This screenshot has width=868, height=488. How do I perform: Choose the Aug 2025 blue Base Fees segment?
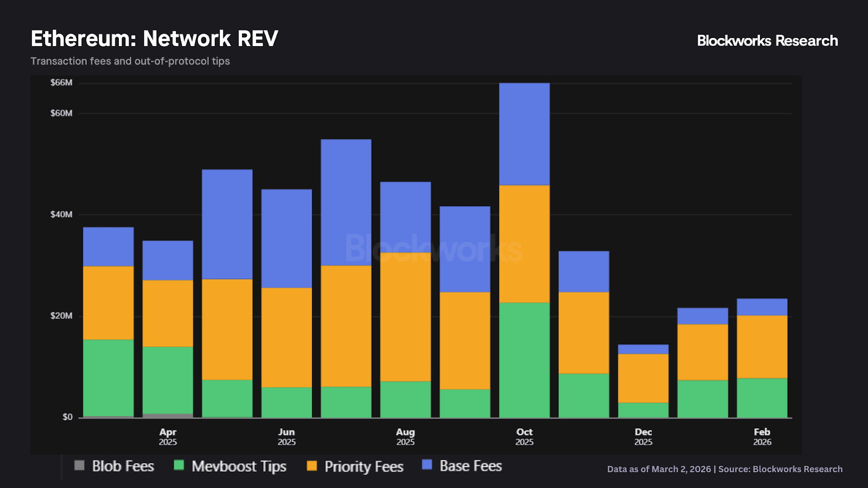(x=405, y=217)
